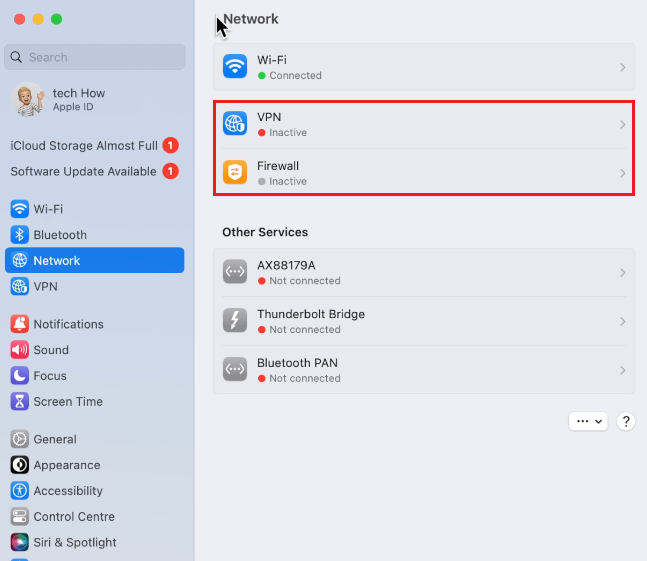Click the Sound speaker icon
The height and width of the screenshot is (561, 647).
tap(19, 350)
